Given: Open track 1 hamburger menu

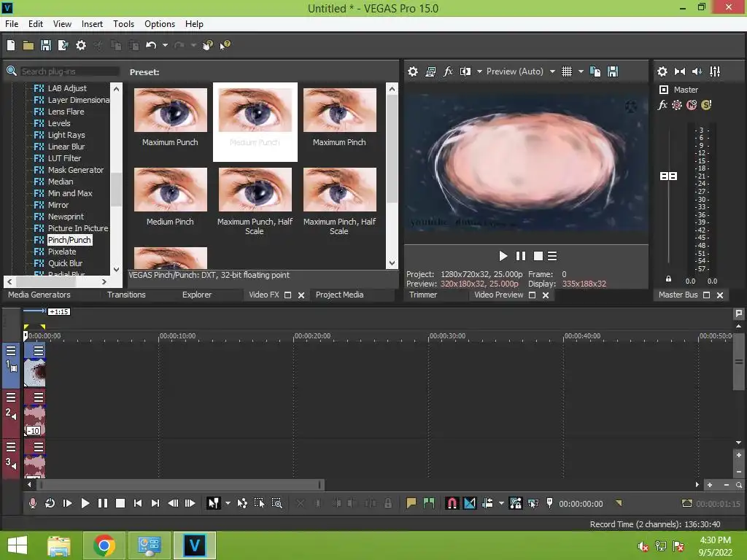Looking at the screenshot, I should pyautogui.click(x=11, y=351).
